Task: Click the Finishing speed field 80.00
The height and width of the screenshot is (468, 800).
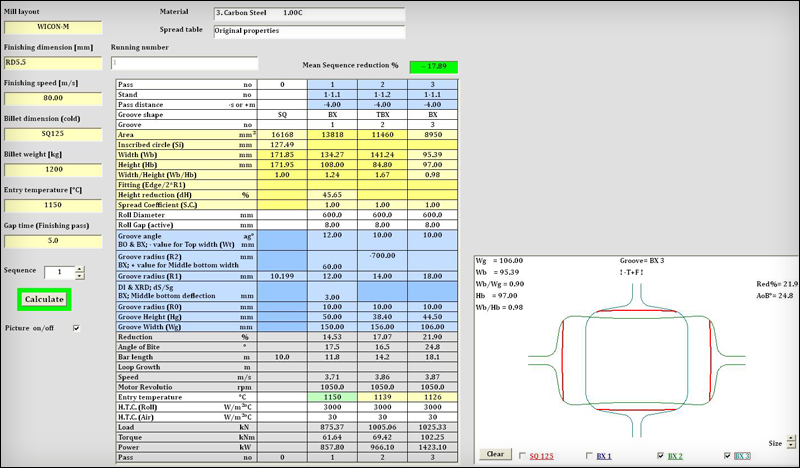Action: [x=53, y=98]
